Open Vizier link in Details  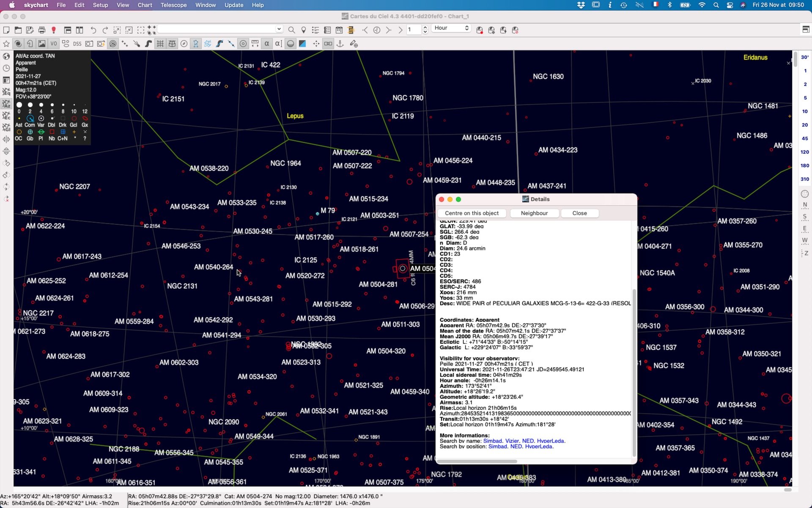[x=512, y=441]
